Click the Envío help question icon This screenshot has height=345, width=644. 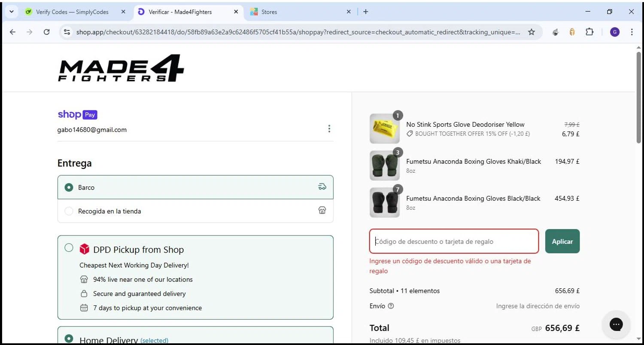pos(391,306)
